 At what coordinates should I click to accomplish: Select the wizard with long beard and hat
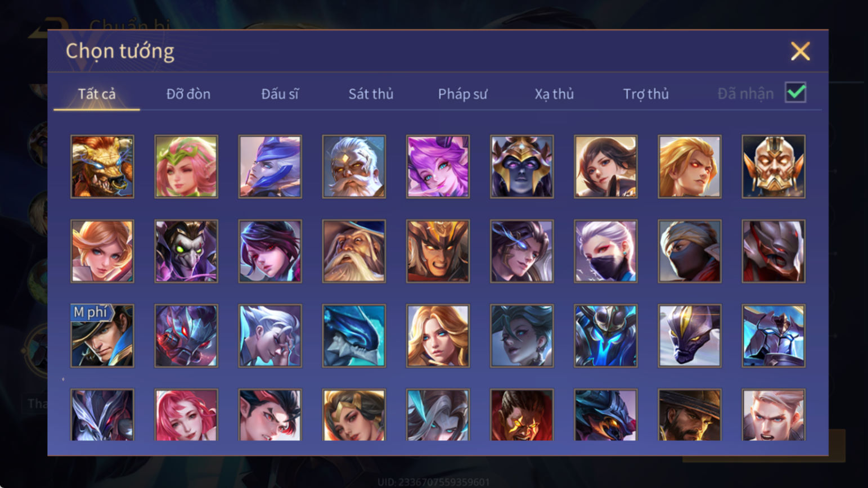pyautogui.click(x=354, y=251)
